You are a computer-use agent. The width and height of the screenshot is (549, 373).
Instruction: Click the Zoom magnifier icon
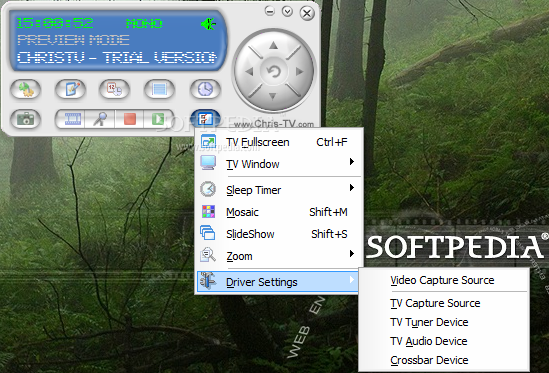click(208, 255)
